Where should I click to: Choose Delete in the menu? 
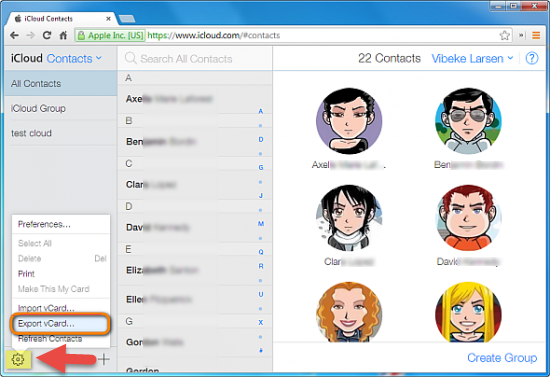pos(61,258)
